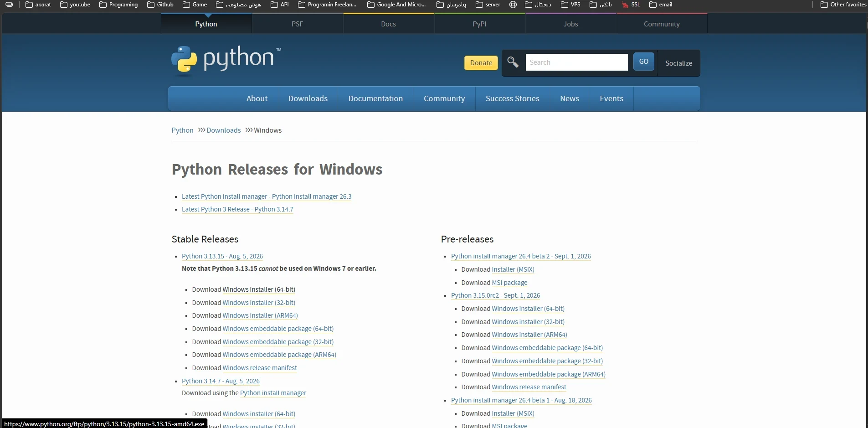Open Python 3.15.0rc2 - Sept. 1, 2026 release
The width and height of the screenshot is (868, 428).
click(x=495, y=295)
